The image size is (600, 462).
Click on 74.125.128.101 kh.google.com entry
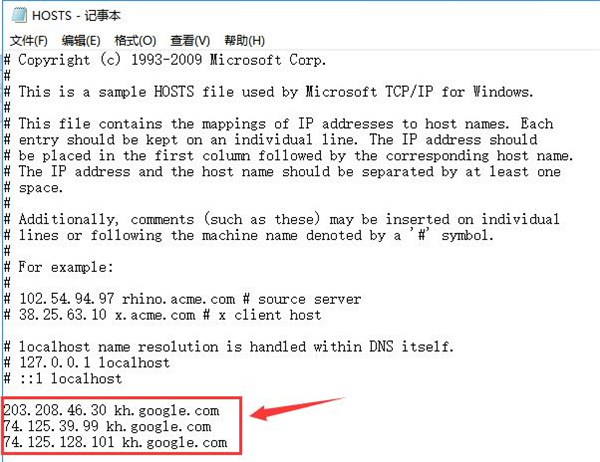[115, 442]
